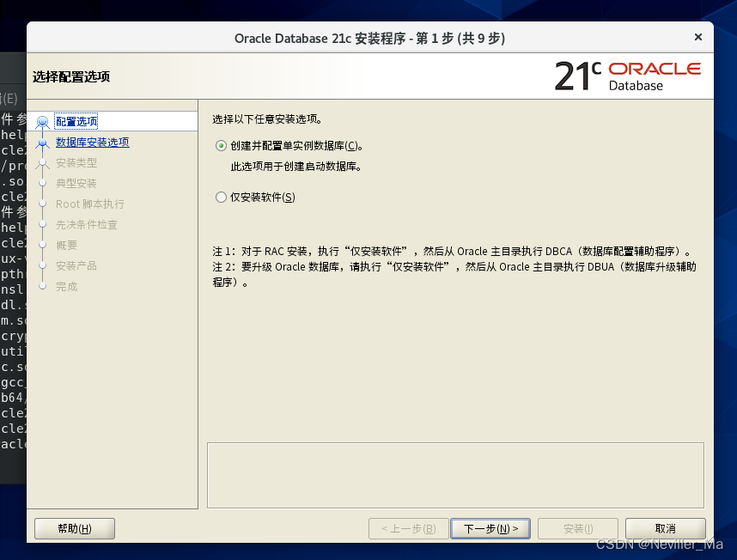Select the 配置选项 step in sidebar

(76, 122)
